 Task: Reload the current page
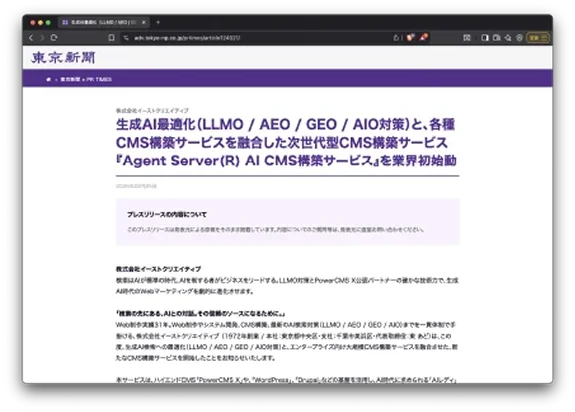pos(54,38)
